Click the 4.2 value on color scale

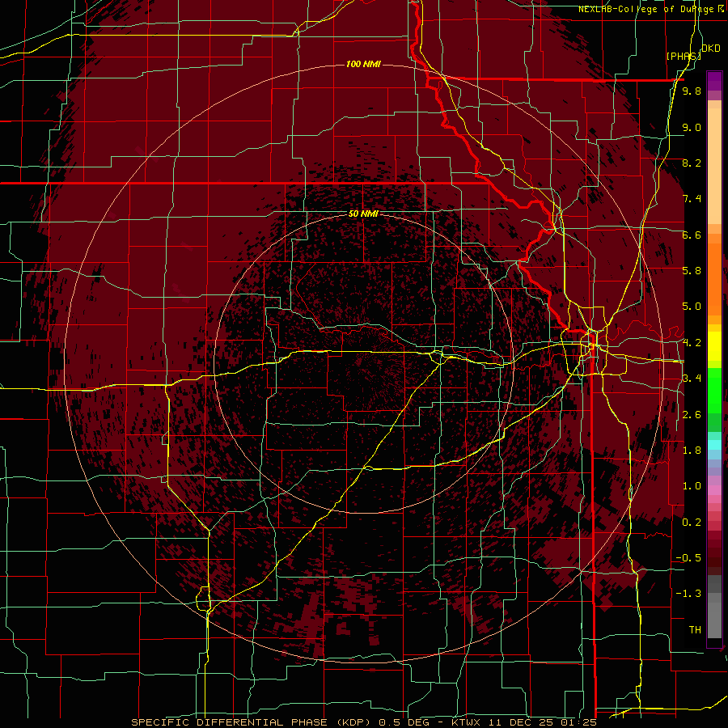click(692, 343)
